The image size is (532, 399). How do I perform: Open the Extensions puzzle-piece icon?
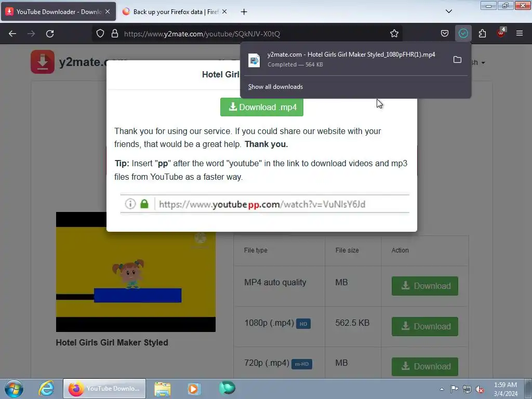(482, 33)
